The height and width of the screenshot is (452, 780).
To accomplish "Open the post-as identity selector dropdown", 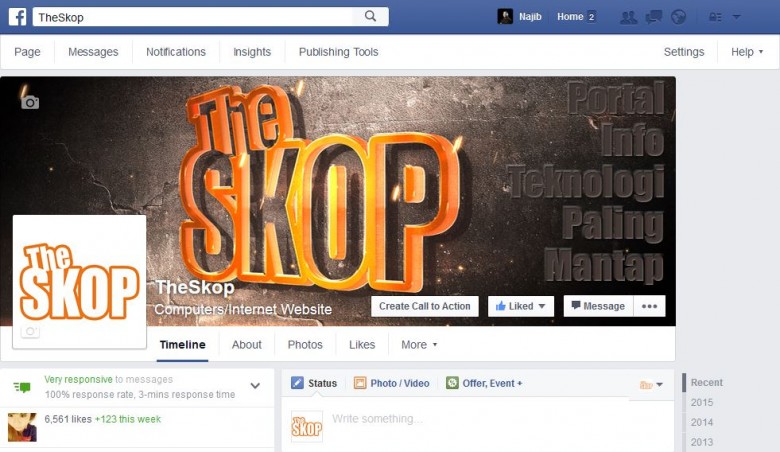I will (x=651, y=384).
